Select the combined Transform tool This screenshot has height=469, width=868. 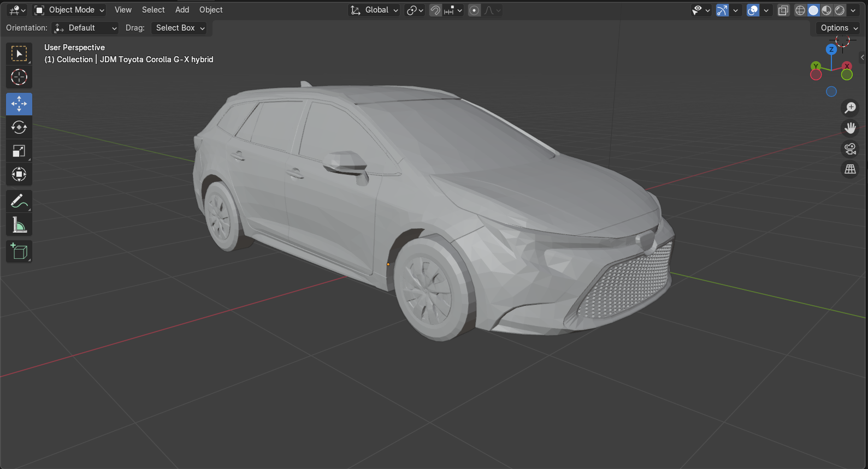(19, 174)
